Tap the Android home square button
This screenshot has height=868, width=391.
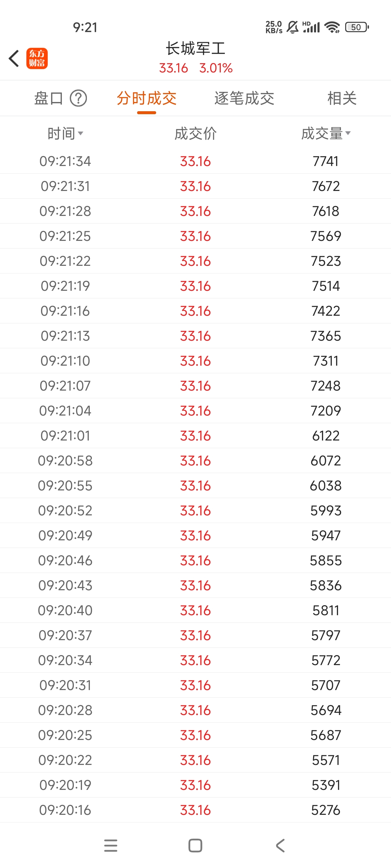click(195, 845)
